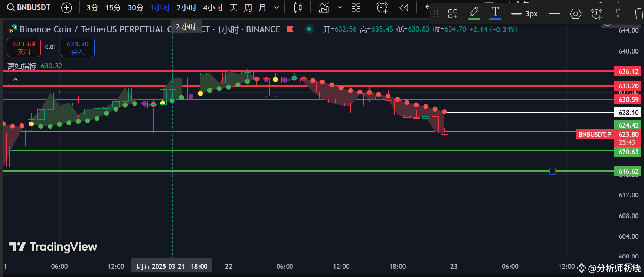This screenshot has height=277, width=644.
Task: Click the green market status dot
Action: coord(309,29)
